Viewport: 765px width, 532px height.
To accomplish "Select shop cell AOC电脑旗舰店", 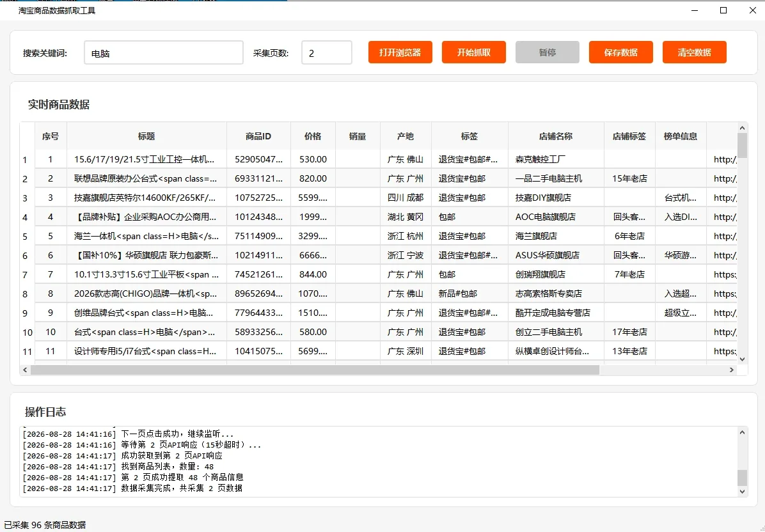I will 556,217.
